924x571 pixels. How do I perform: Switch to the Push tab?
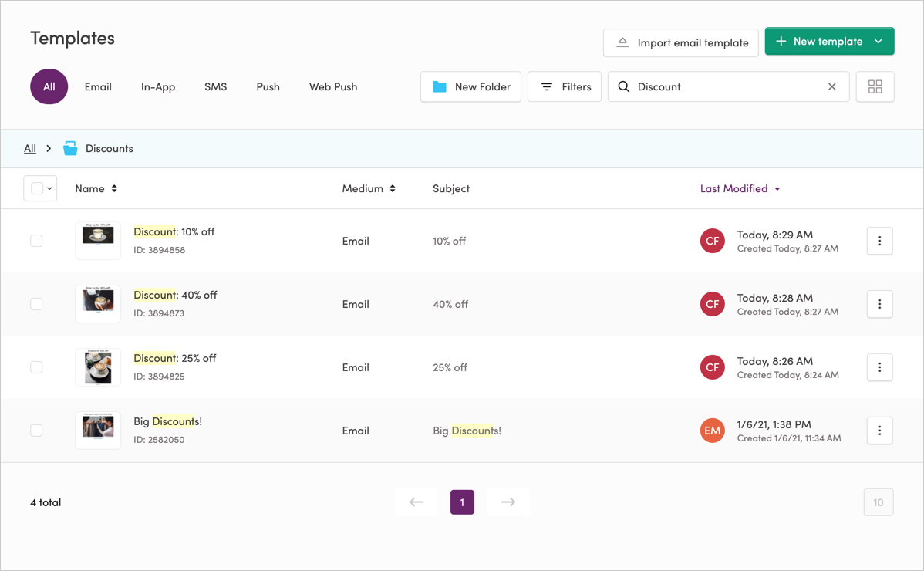268,86
